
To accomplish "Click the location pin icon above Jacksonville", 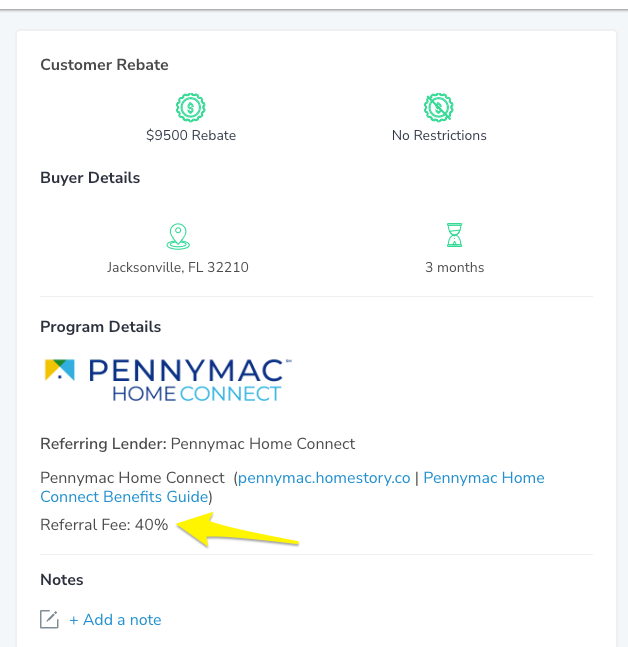I will (x=178, y=236).
